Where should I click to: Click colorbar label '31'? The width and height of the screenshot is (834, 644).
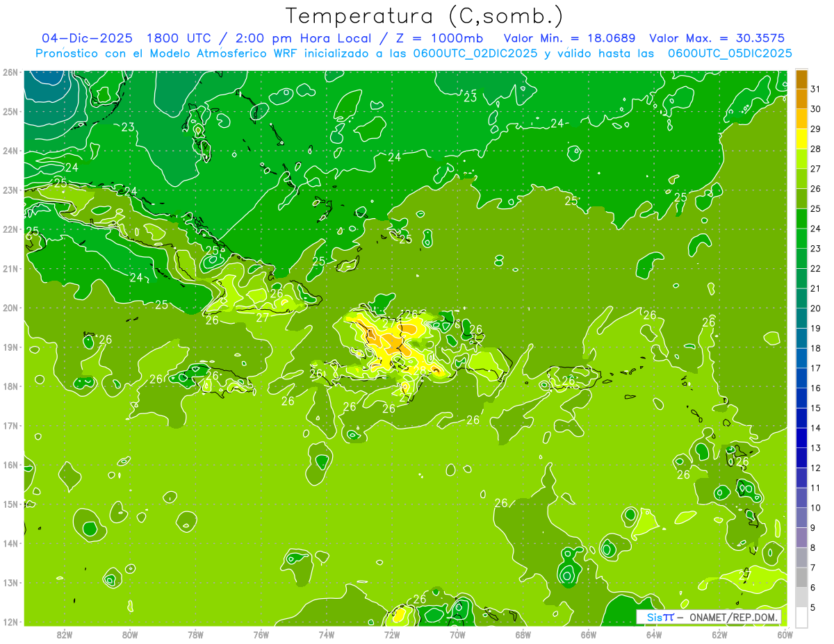816,90
